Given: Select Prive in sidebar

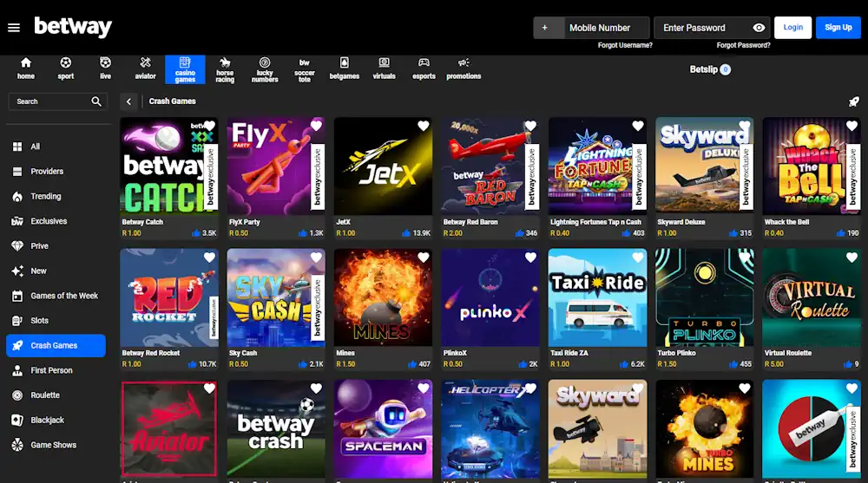Looking at the screenshot, I should (56, 246).
